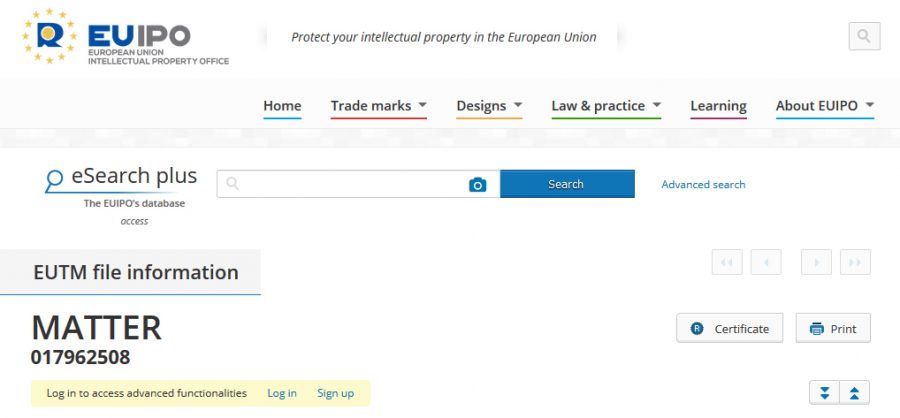Click the camera image search icon
900x418 pixels.
pyautogui.click(x=477, y=184)
